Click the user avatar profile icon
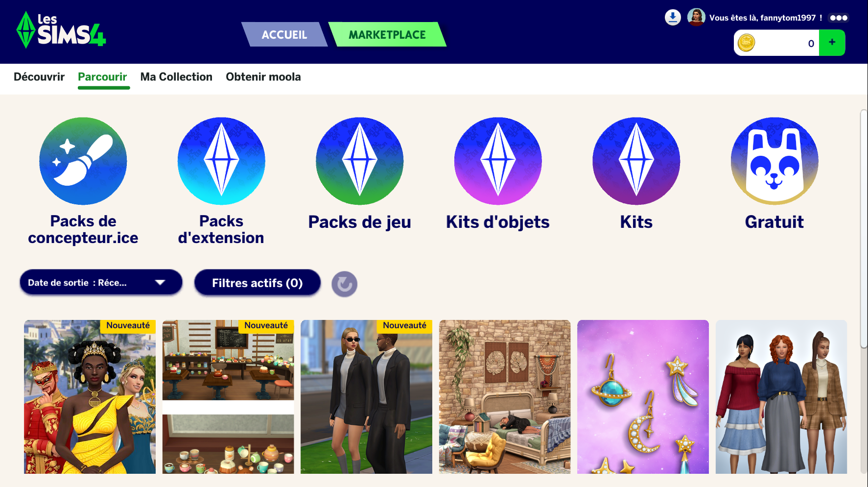 696,17
